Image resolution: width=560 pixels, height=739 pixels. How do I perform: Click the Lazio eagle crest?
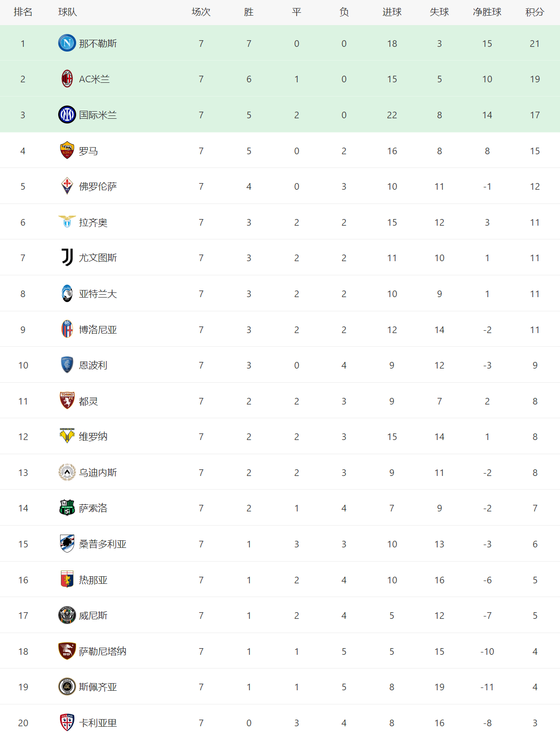coord(67,221)
